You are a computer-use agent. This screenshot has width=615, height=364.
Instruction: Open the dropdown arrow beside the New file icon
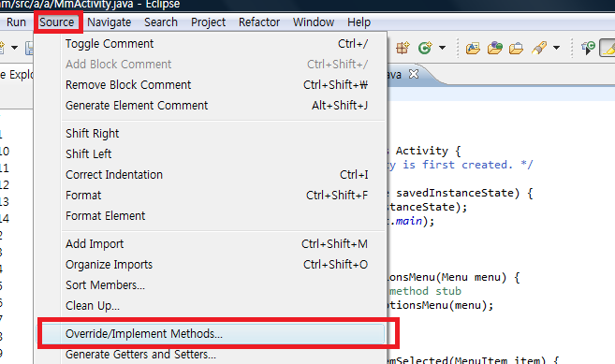(x=15, y=48)
